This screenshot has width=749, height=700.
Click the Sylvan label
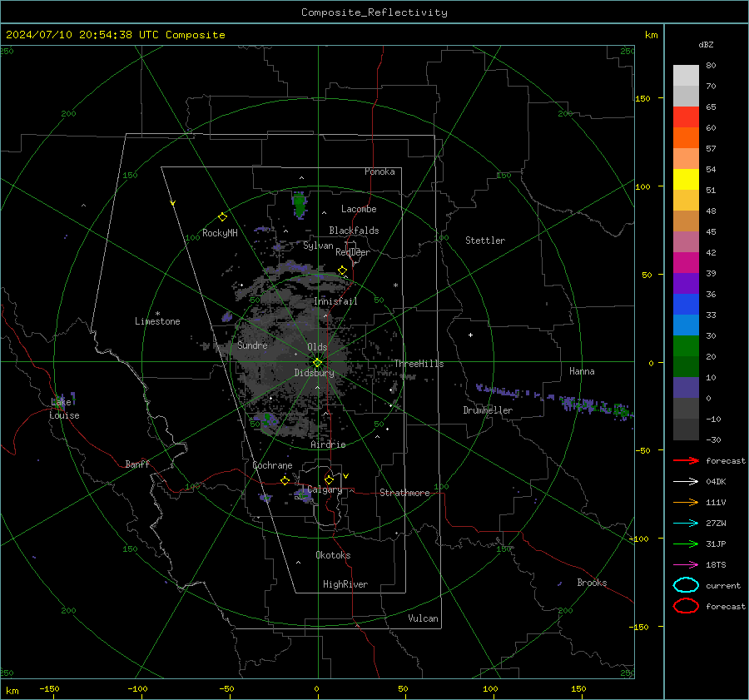coord(318,246)
